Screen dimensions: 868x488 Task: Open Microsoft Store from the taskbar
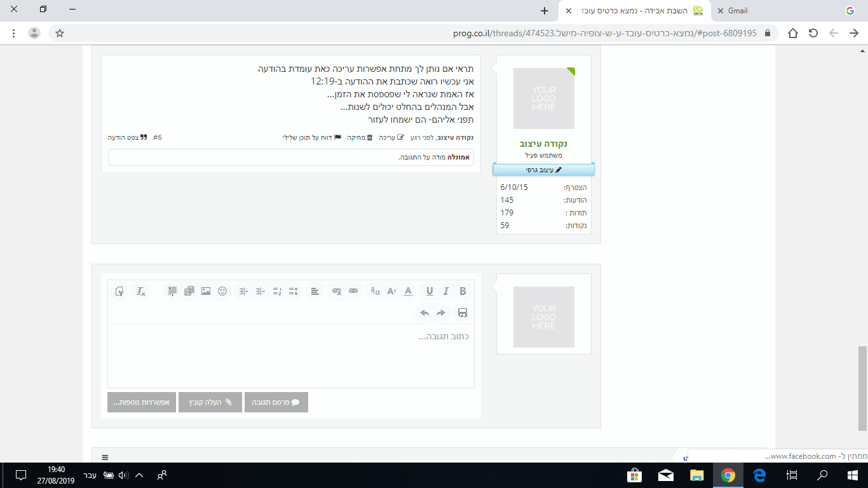[634, 475]
